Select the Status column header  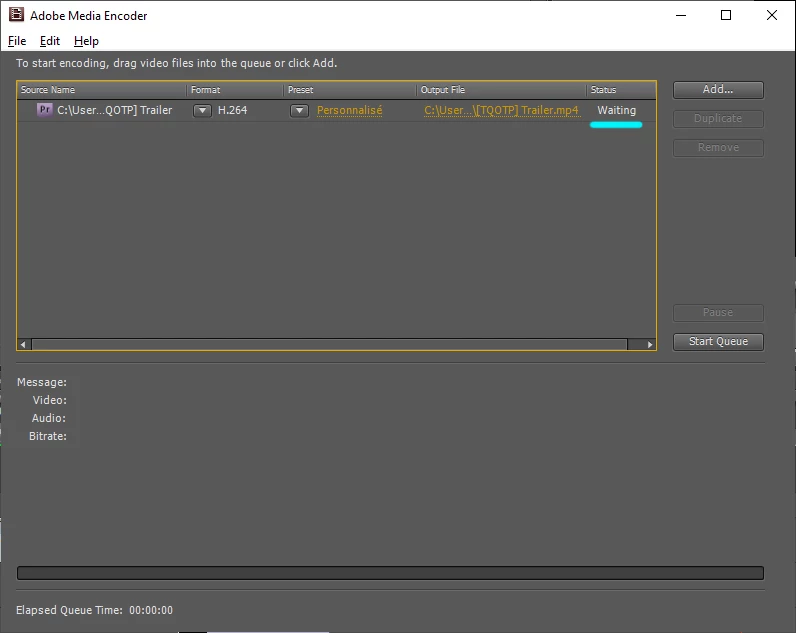tap(621, 90)
